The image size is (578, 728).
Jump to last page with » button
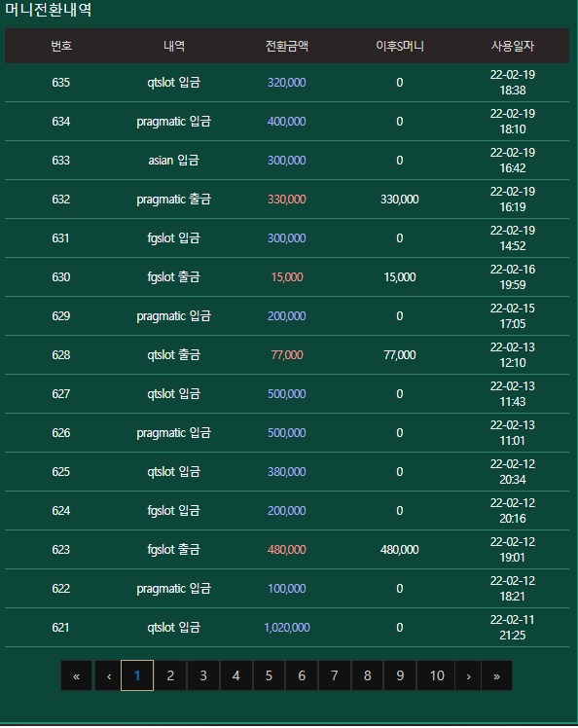(497, 675)
